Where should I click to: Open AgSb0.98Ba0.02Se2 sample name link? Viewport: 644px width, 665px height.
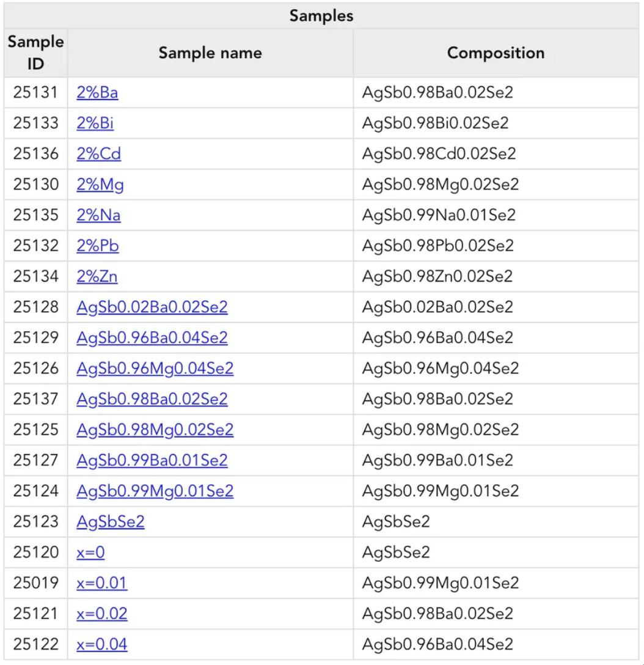(152, 399)
